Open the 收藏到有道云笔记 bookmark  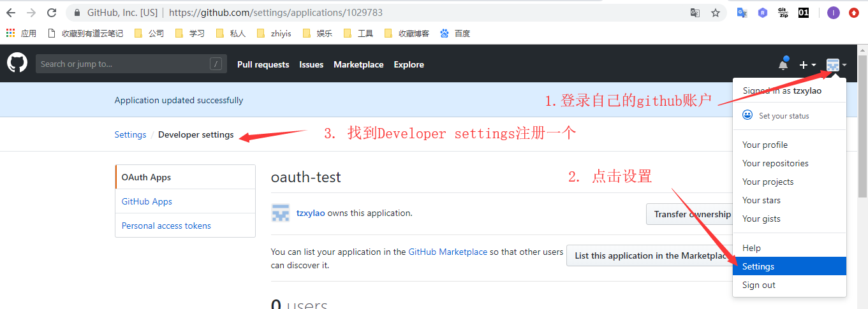pyautogui.click(x=86, y=33)
